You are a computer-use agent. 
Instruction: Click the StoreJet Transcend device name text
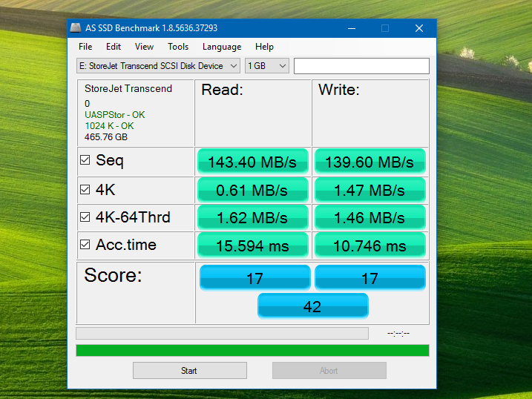128,88
